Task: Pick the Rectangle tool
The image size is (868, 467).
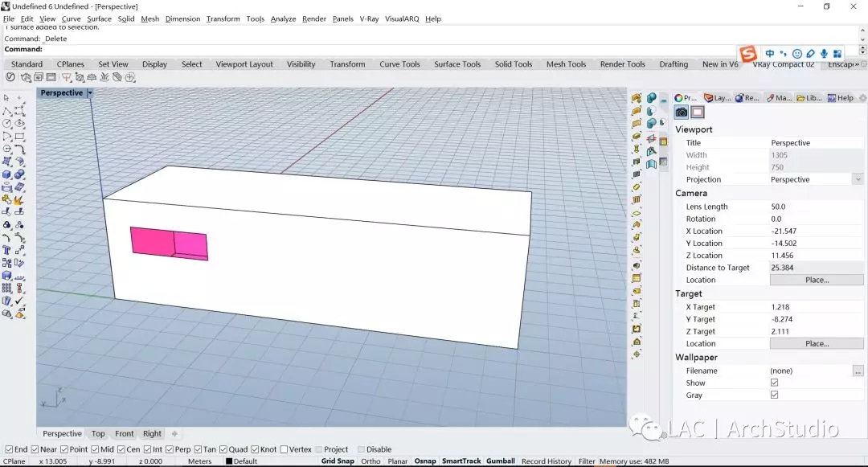Action: click(x=19, y=136)
